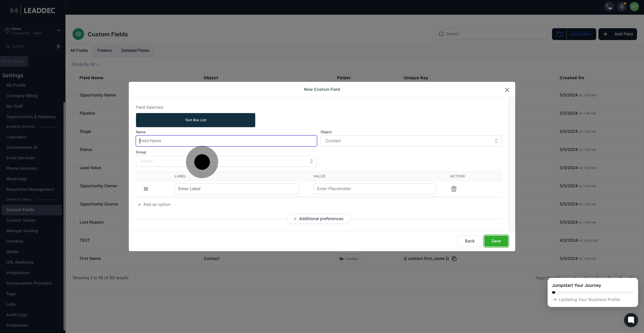Image resolution: width=644 pixels, height=333 pixels.
Task: Click the sidebar Search field
Action: pyautogui.click(x=32, y=46)
